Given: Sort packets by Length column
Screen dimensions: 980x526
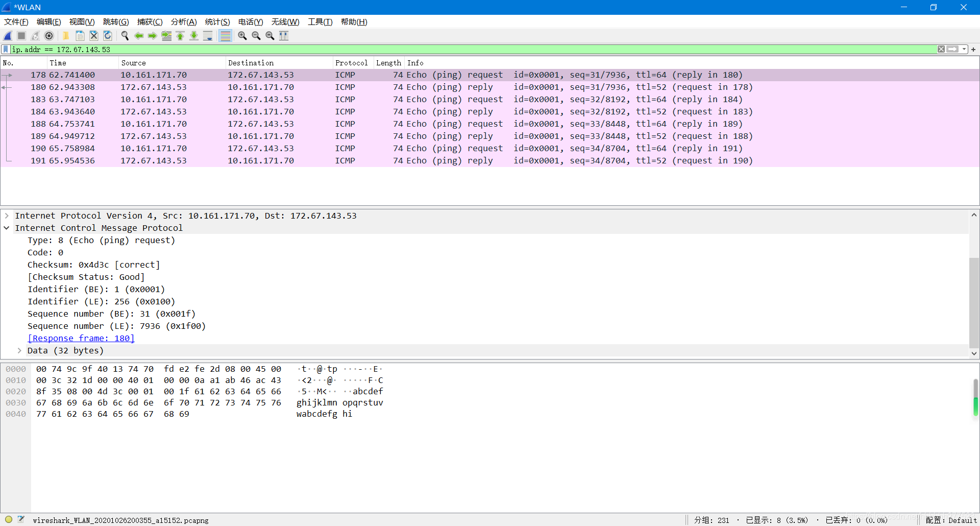Looking at the screenshot, I should pos(389,63).
